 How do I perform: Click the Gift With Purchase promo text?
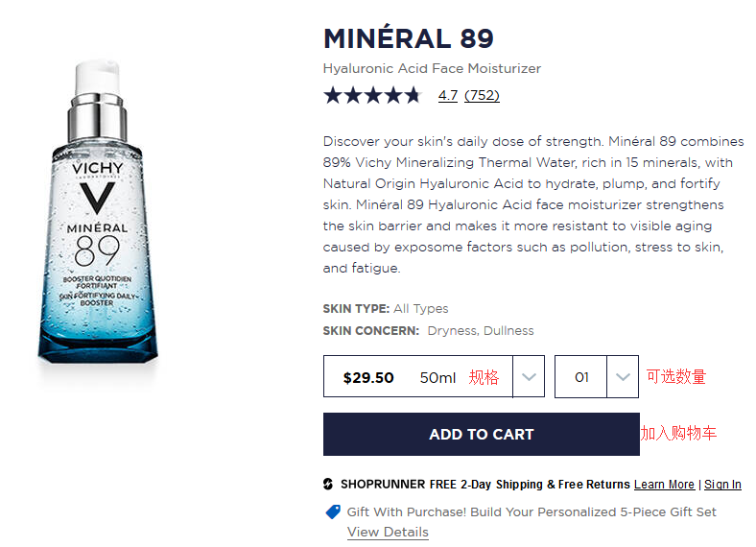pos(532,512)
